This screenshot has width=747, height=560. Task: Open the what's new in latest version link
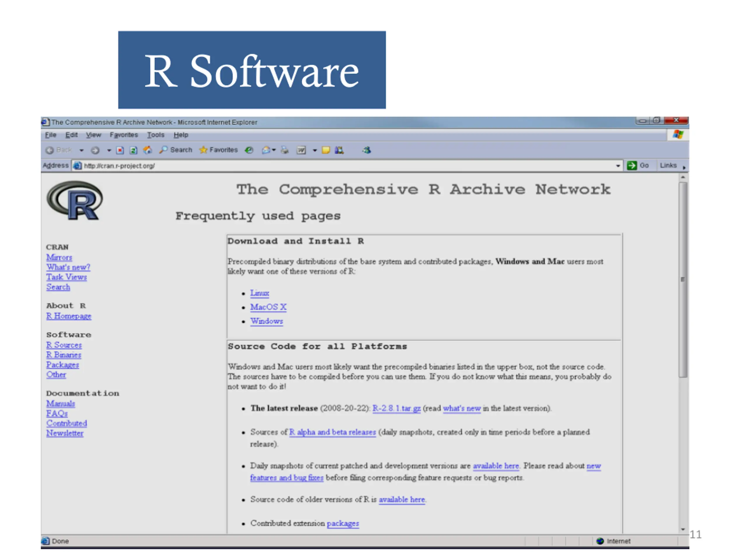462,408
